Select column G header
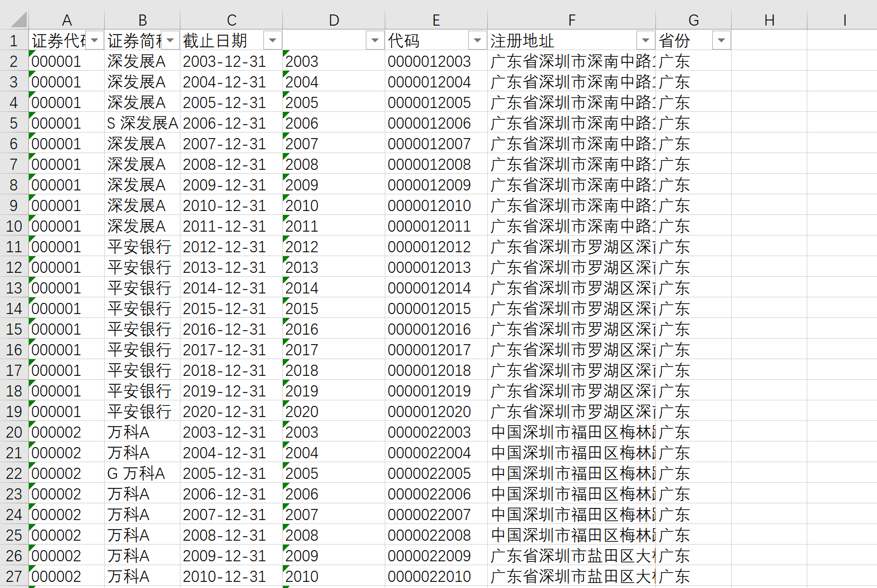 694,20
